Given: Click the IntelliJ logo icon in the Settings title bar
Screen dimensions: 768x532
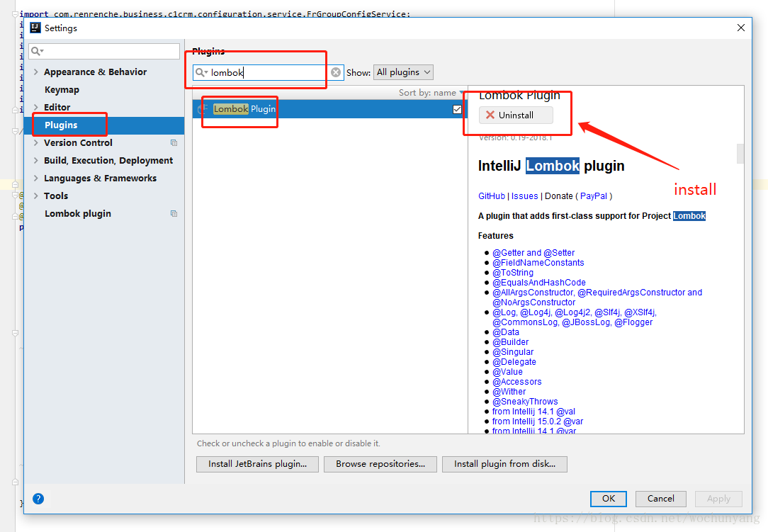Looking at the screenshot, I should point(35,28).
